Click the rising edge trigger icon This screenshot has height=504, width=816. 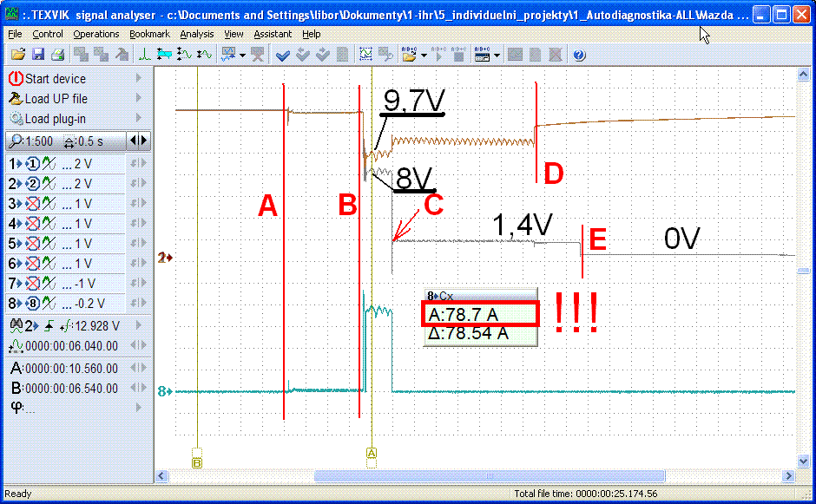pyautogui.click(x=49, y=326)
